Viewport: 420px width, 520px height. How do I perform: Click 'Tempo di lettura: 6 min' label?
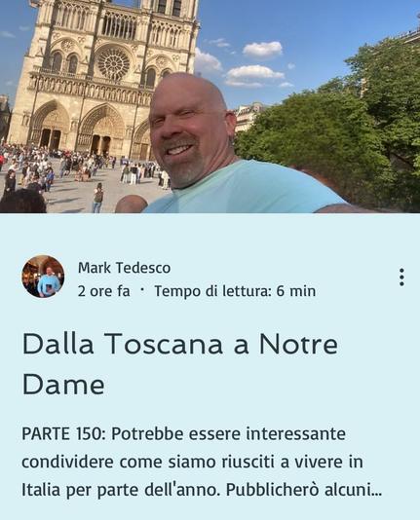[235, 291]
